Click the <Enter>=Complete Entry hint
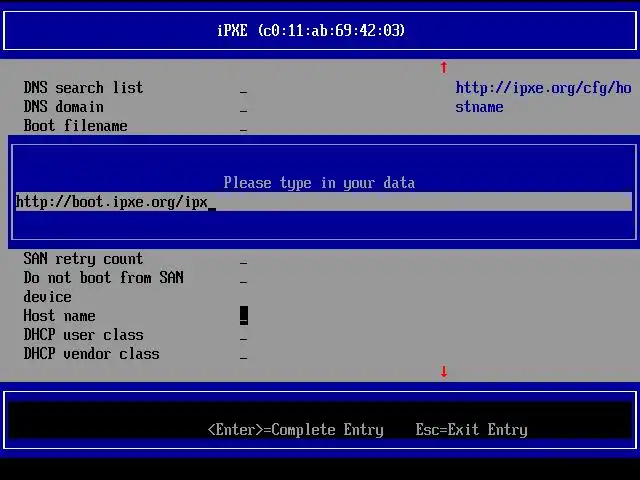This screenshot has width=640, height=480. click(296, 429)
